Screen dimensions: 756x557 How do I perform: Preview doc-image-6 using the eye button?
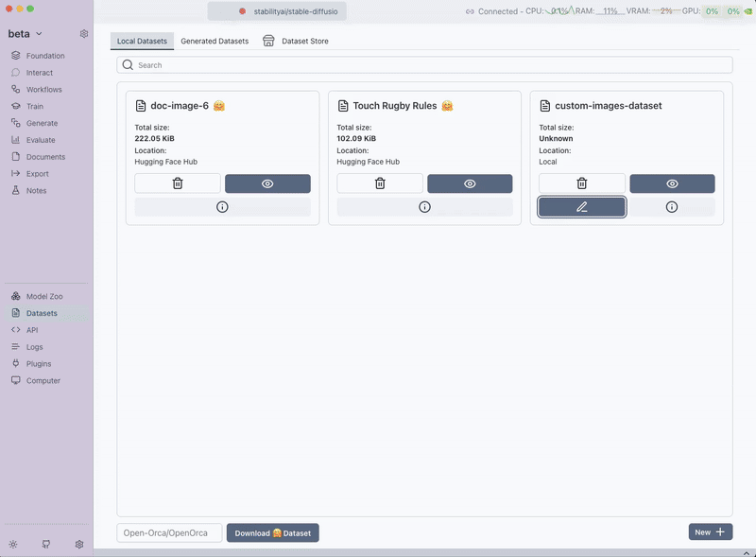[267, 183]
